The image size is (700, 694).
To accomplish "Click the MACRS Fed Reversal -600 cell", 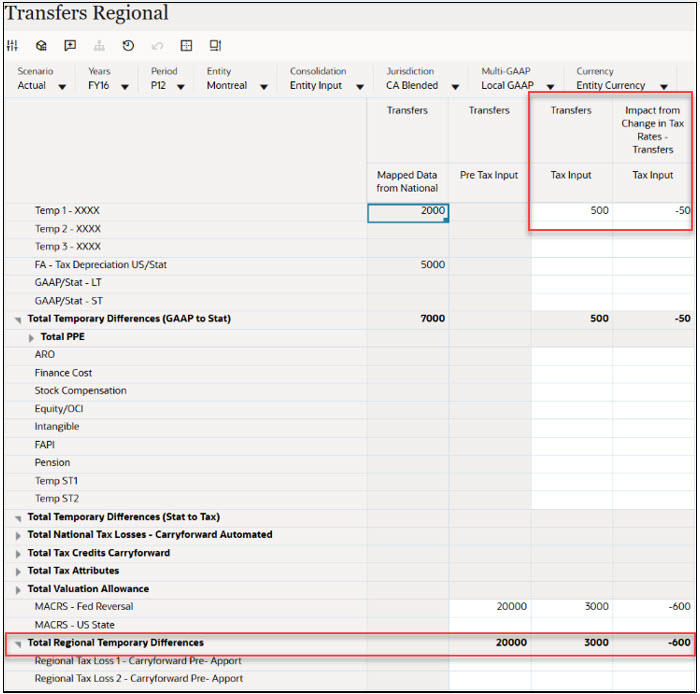I will (x=653, y=607).
